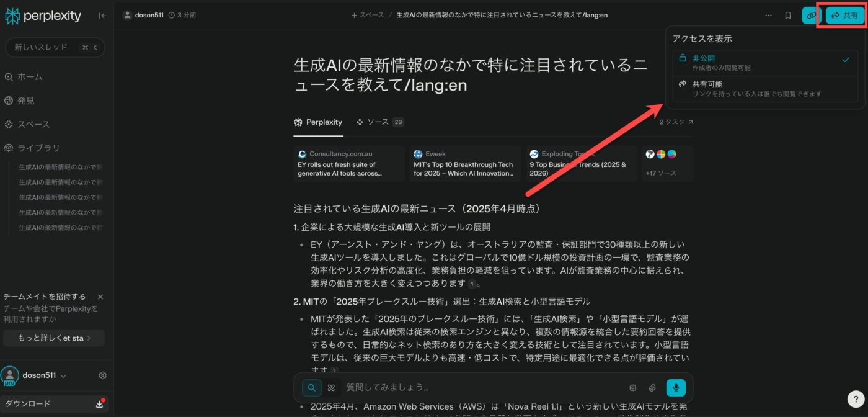The height and width of the screenshot is (417, 868).
Task: Click the download icon in sidebar
Action: tap(99, 404)
